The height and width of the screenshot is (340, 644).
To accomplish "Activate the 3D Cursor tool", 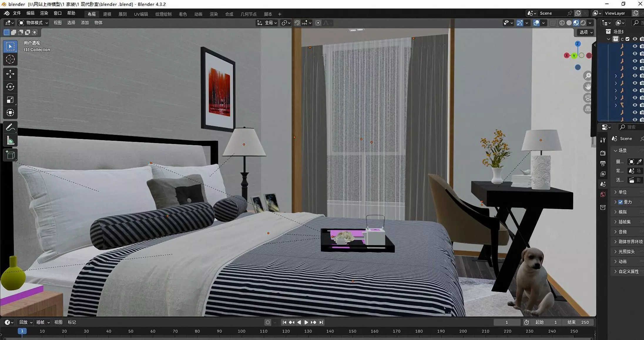I will (10, 59).
